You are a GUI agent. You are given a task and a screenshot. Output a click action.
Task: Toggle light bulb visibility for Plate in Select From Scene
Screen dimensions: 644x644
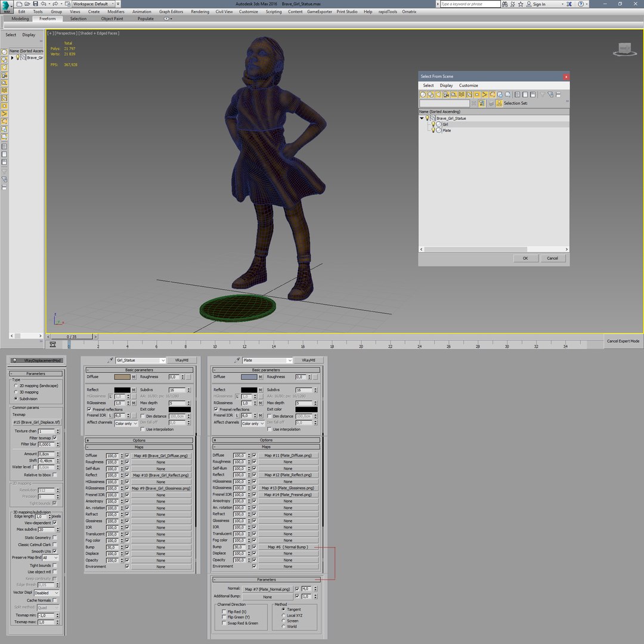coord(433,130)
